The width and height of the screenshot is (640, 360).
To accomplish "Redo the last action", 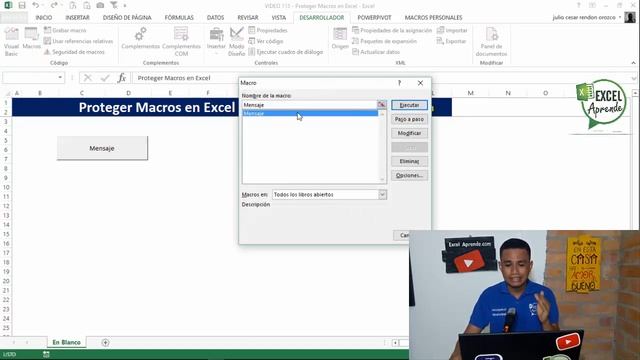I will [54, 5].
